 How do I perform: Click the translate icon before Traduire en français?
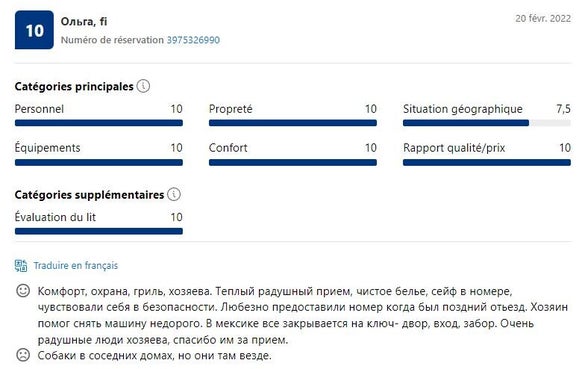tap(21, 266)
